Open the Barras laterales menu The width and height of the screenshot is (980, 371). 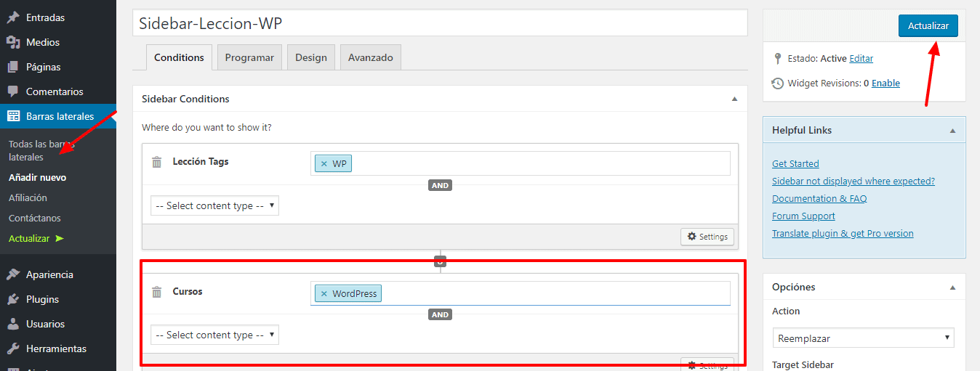58,116
